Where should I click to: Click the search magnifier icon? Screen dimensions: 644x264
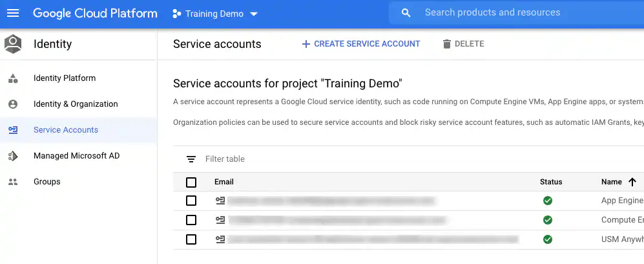[406, 13]
